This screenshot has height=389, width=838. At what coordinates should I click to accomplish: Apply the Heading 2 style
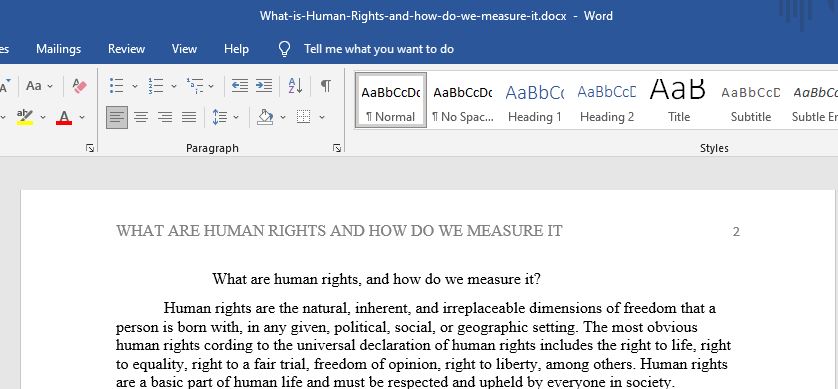pos(607,100)
